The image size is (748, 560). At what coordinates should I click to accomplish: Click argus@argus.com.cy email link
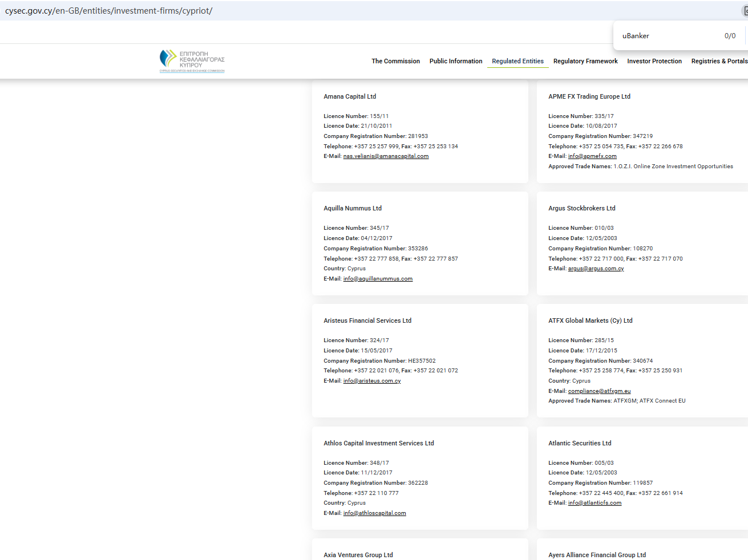click(x=596, y=269)
